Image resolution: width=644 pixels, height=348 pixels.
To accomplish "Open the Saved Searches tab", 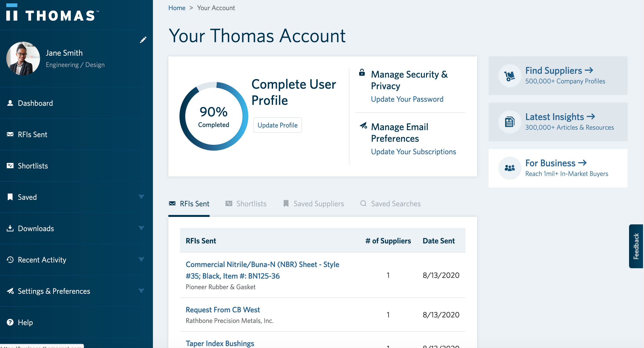I will coord(391,204).
